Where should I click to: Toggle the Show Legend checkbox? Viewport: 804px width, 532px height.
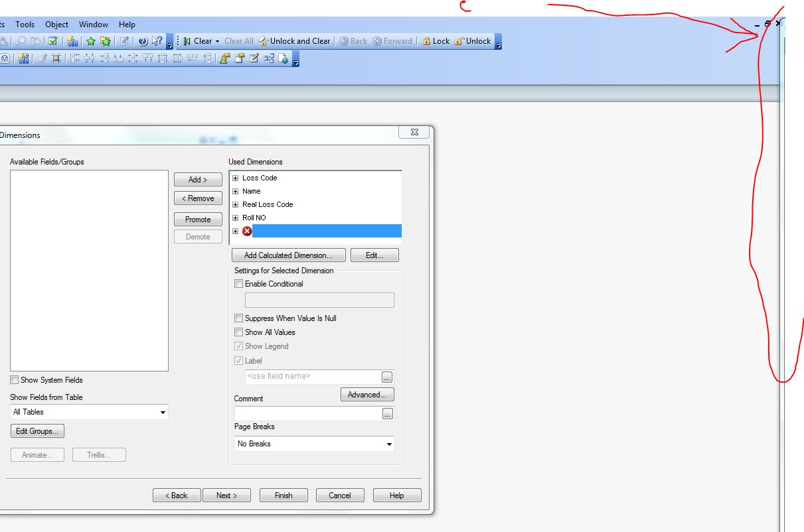click(239, 346)
